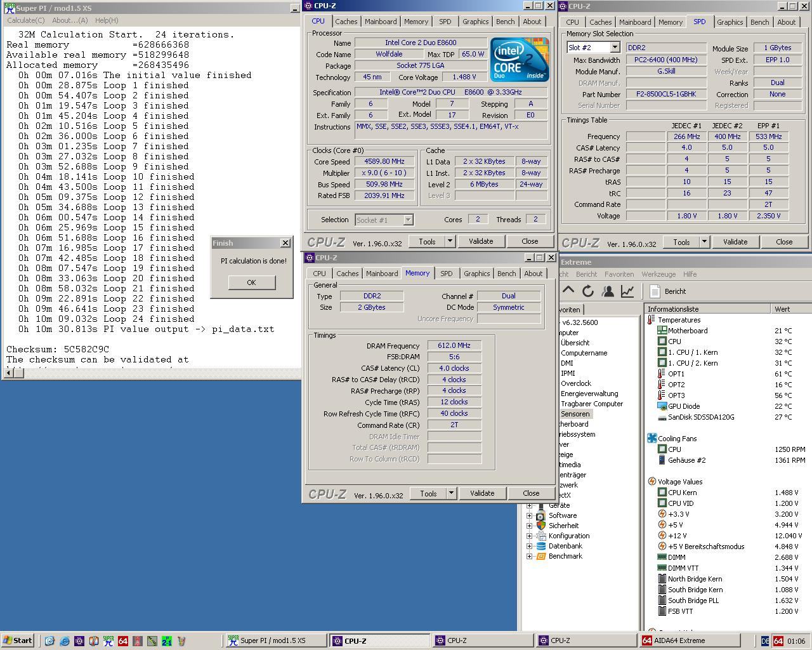Open the Help(H) menu in Super PI
This screenshot has height=650, width=812.
(107, 20)
